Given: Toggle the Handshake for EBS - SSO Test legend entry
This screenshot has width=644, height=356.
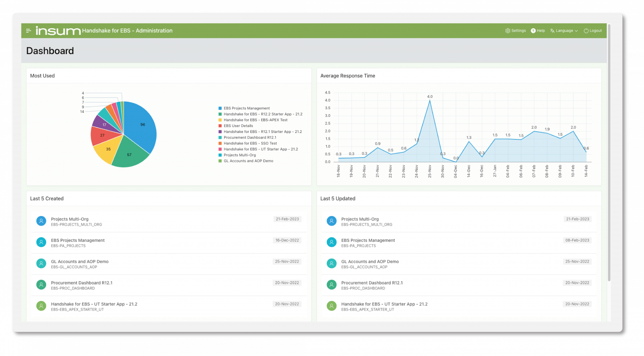Looking at the screenshot, I should tap(250, 143).
